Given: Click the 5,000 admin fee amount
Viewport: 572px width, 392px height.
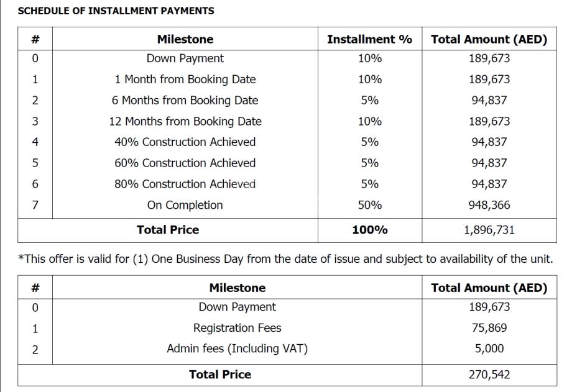Looking at the screenshot, I should pos(489,349).
